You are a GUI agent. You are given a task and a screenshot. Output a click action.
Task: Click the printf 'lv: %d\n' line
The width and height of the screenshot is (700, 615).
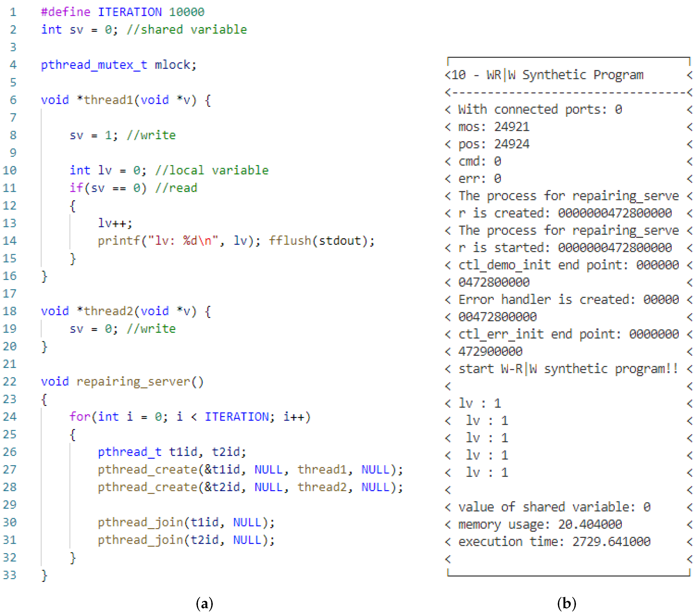[236, 241]
